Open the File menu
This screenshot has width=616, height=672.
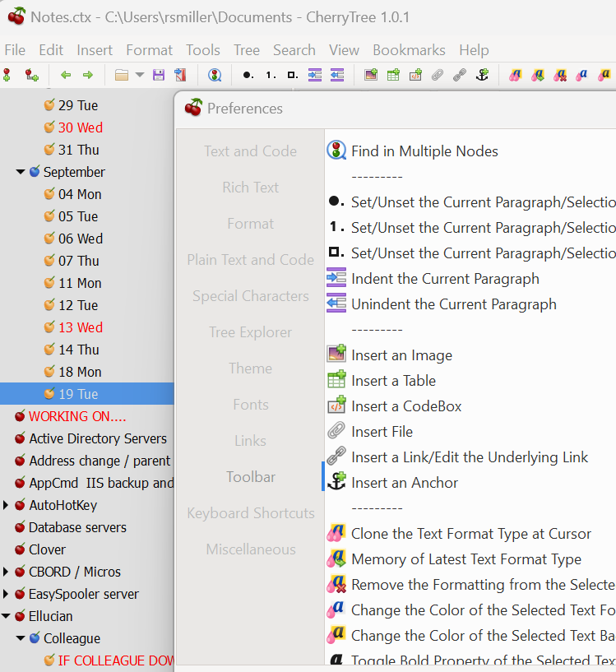[15, 50]
